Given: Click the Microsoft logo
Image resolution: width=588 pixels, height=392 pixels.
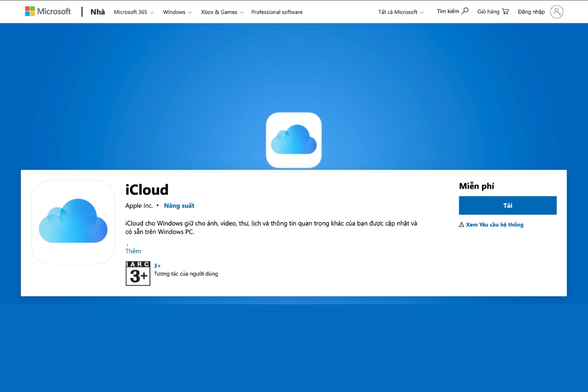Looking at the screenshot, I should [48, 11].
